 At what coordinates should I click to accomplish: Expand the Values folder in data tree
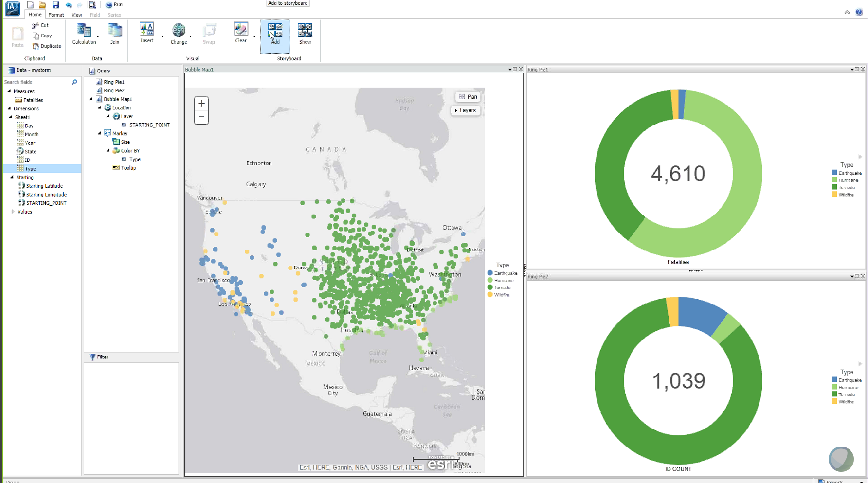click(13, 212)
